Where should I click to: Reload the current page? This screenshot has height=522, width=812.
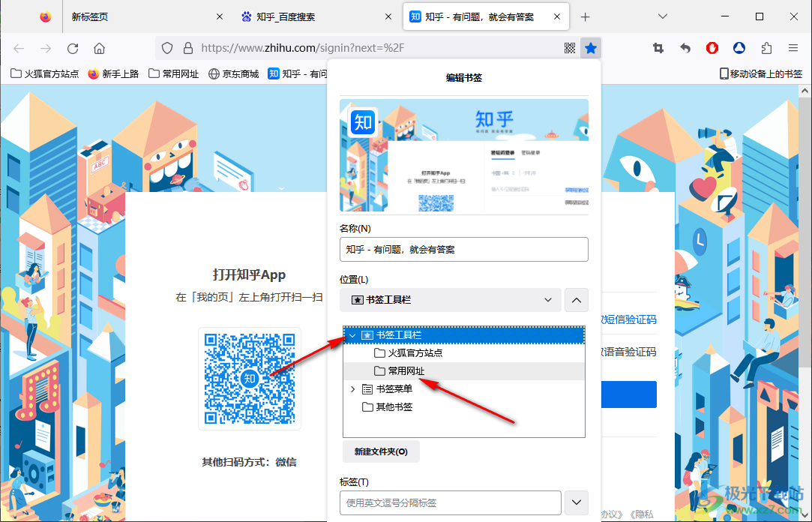pos(73,49)
